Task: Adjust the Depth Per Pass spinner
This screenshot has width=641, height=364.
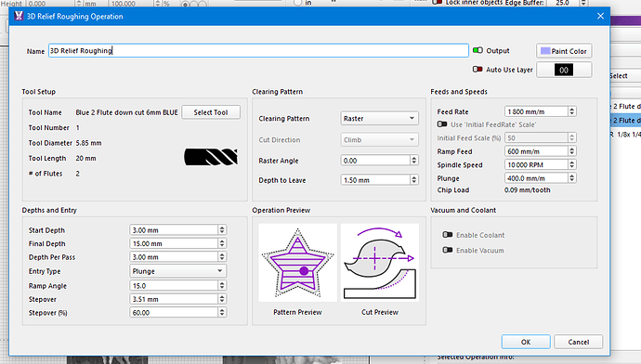Action: tap(222, 257)
